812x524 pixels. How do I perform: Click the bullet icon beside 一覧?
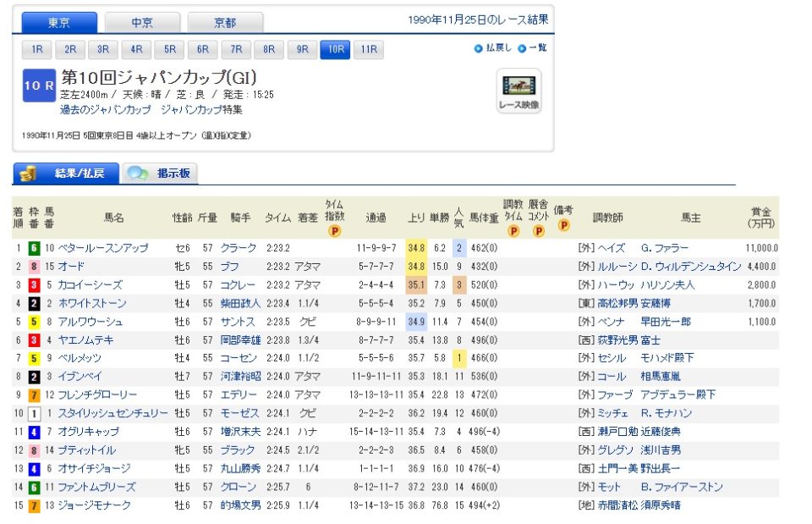click(522, 48)
